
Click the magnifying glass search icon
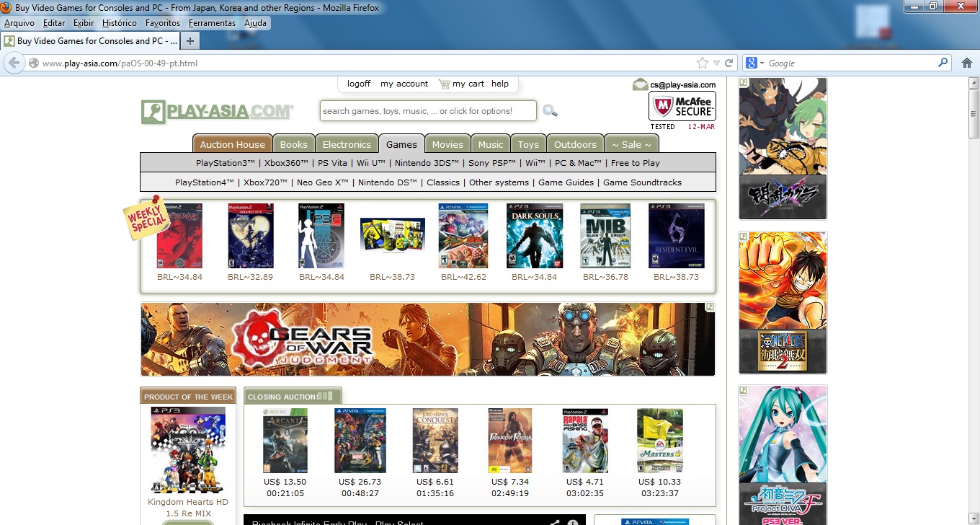tap(550, 111)
